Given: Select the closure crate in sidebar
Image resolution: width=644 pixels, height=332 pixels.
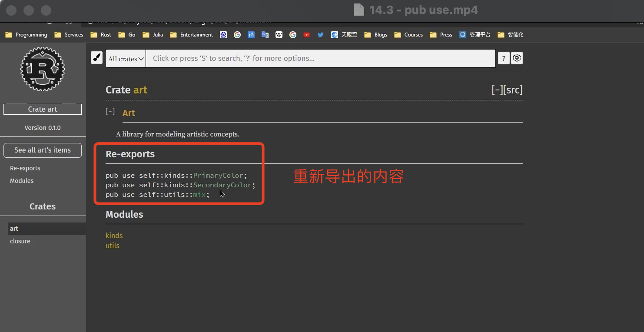Looking at the screenshot, I should pos(20,241).
